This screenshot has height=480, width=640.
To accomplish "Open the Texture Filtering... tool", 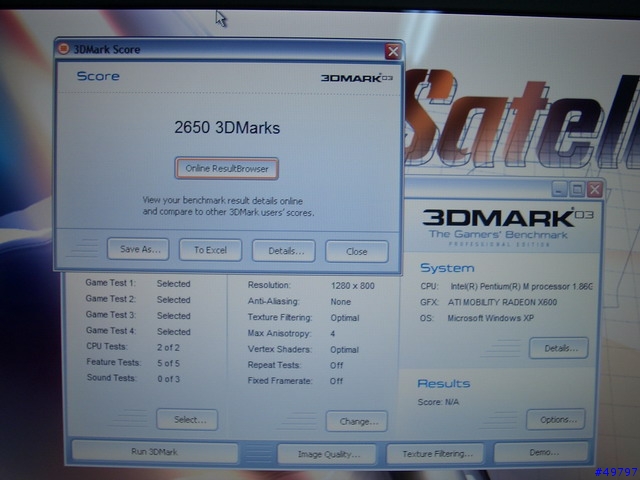I will click(x=435, y=453).
